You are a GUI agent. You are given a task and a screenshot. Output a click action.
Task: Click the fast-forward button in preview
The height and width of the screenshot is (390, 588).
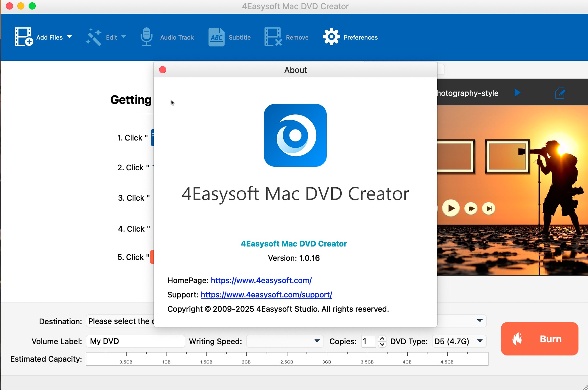coord(471,208)
